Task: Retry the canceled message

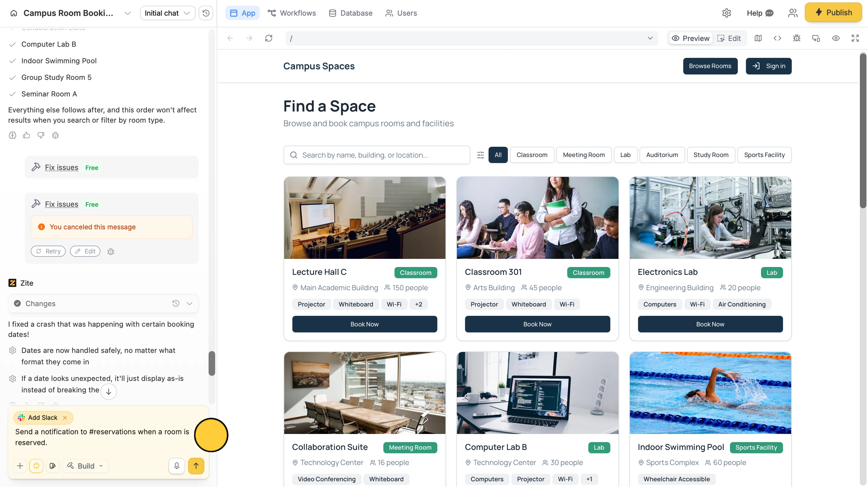Action: [48, 251]
